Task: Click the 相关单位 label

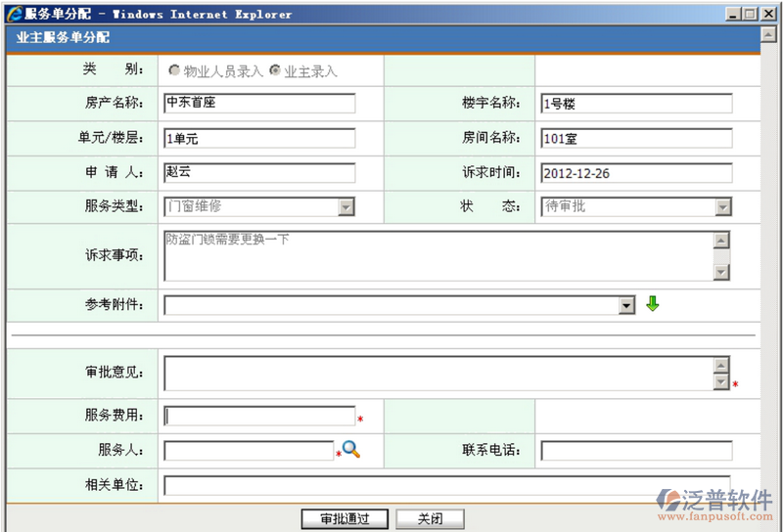Action: pos(114,485)
